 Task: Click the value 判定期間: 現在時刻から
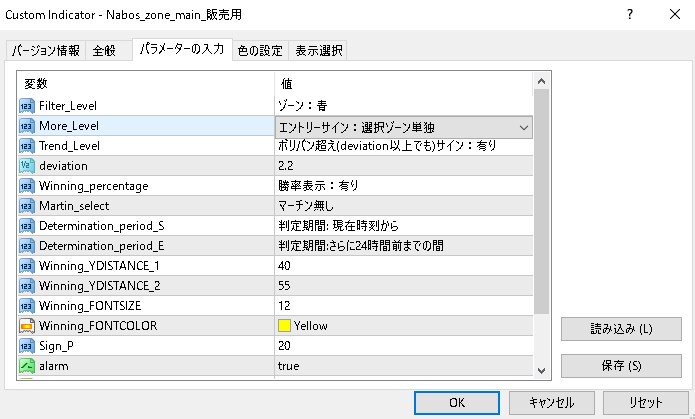(x=338, y=226)
